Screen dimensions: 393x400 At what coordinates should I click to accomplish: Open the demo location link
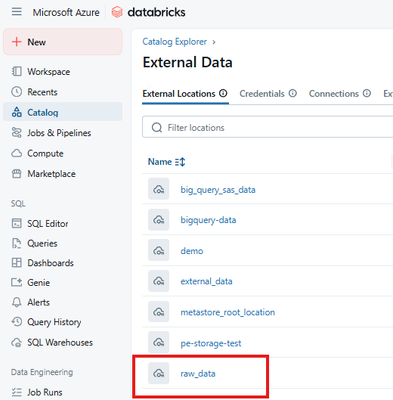pyautogui.click(x=192, y=251)
